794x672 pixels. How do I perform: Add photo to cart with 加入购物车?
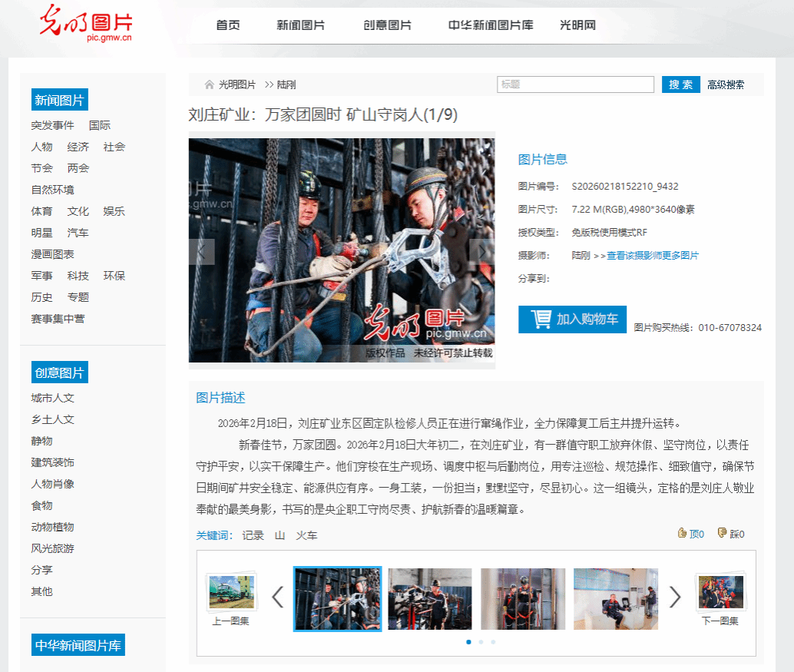572,319
